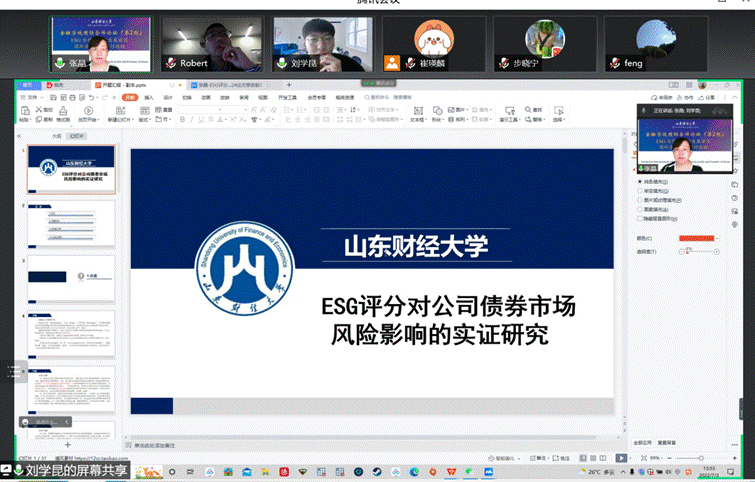Image resolution: width=755 pixels, height=482 pixels.
Task: Insert a text box from the ribbon
Action: 416,114
